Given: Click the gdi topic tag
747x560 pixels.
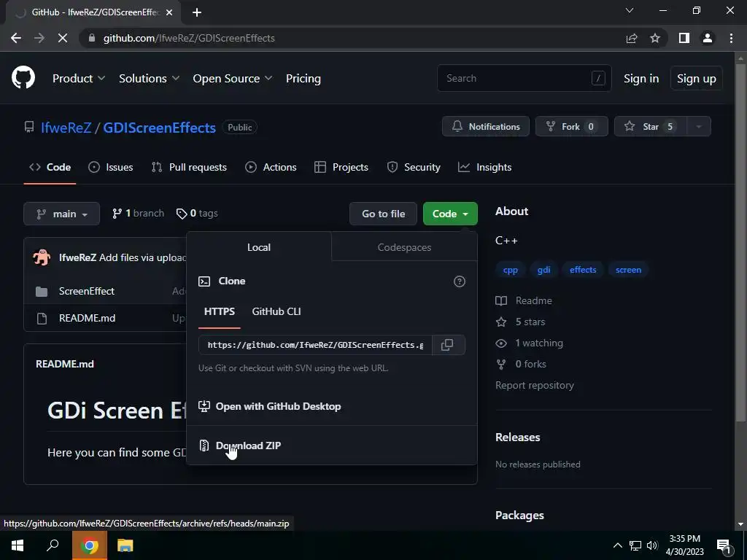Looking at the screenshot, I should point(544,270).
